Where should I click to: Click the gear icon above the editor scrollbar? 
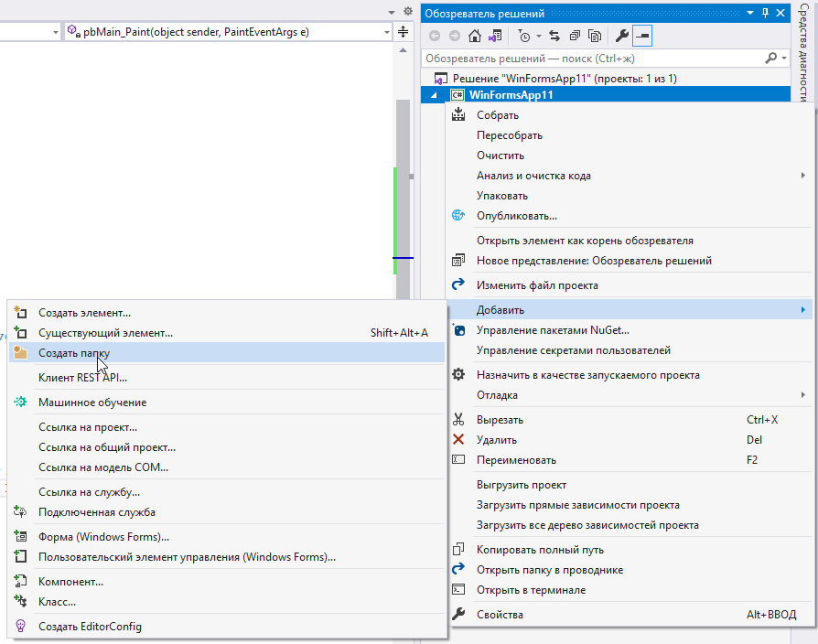(408, 10)
